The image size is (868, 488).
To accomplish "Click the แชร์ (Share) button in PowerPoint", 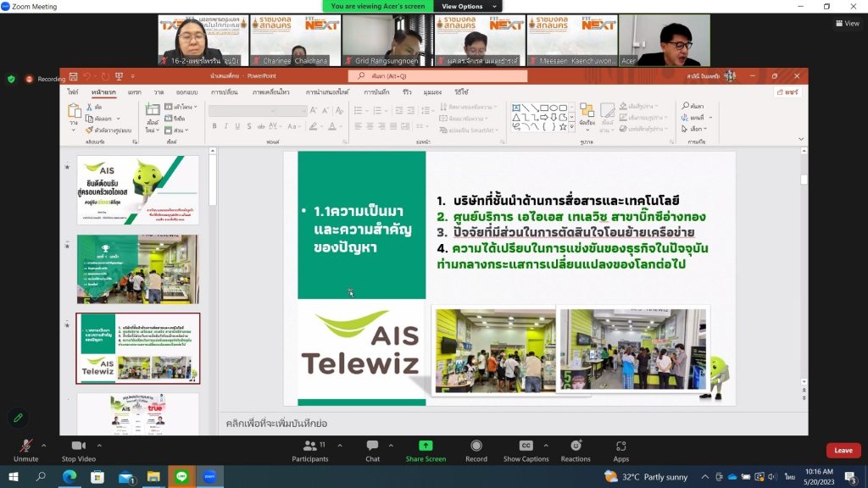I will 788,91.
